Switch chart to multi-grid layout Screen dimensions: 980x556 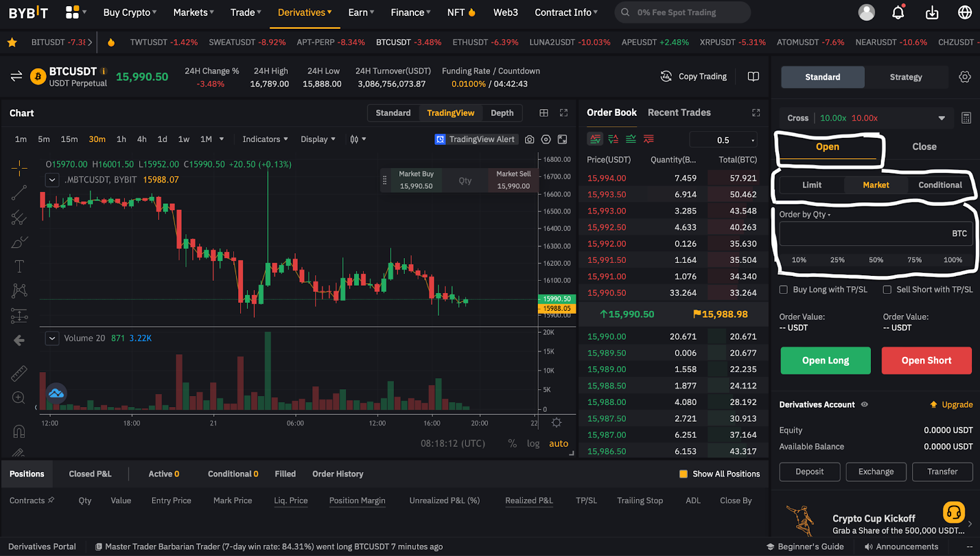(x=544, y=113)
